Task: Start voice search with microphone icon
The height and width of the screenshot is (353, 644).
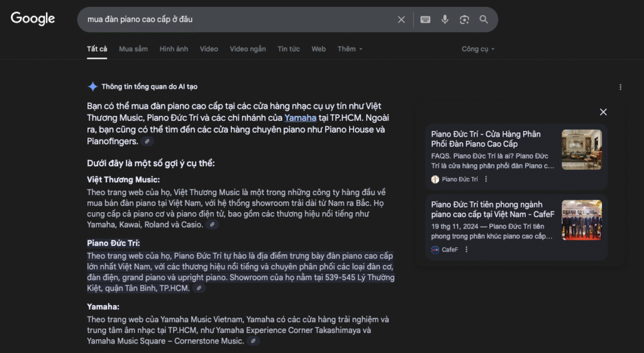Action: [445, 20]
